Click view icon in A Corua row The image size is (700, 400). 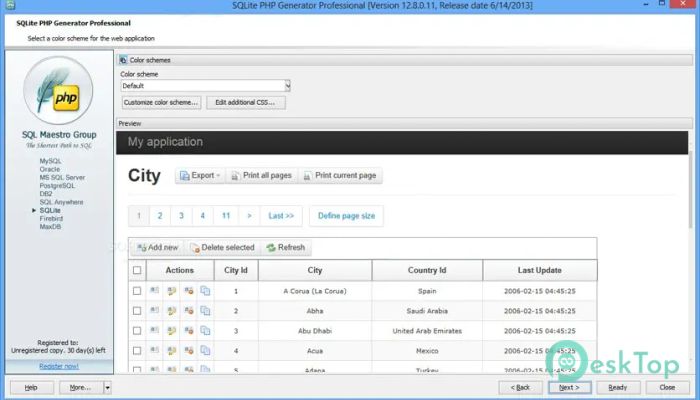[x=154, y=291]
